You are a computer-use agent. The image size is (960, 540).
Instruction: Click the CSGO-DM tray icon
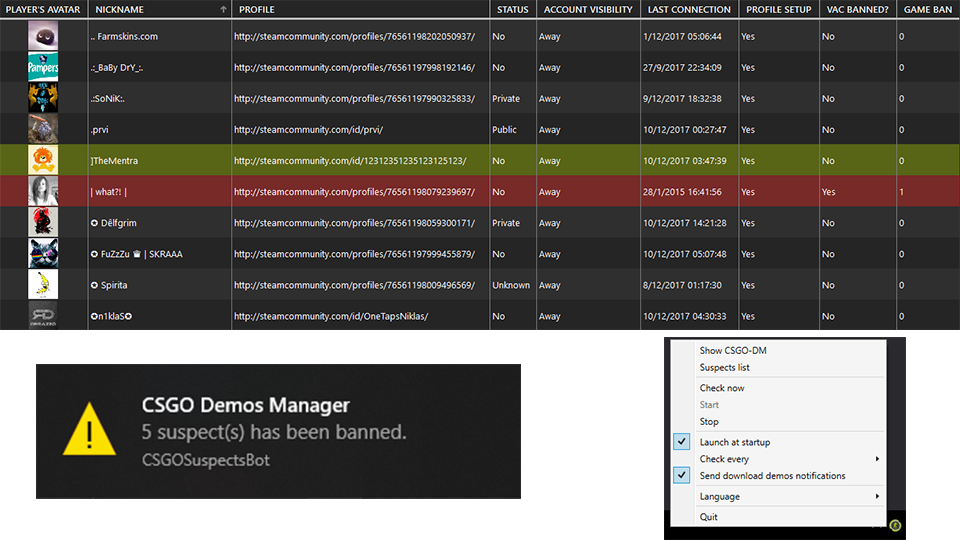tap(896, 525)
